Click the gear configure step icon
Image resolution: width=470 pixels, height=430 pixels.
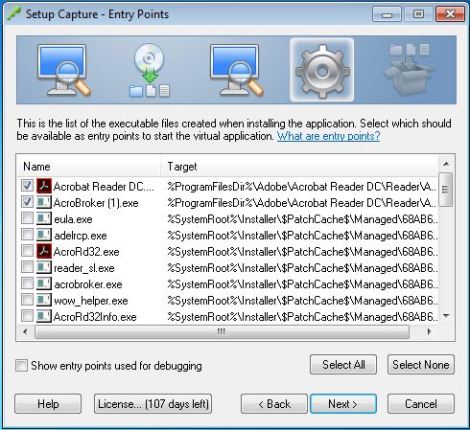coord(322,70)
